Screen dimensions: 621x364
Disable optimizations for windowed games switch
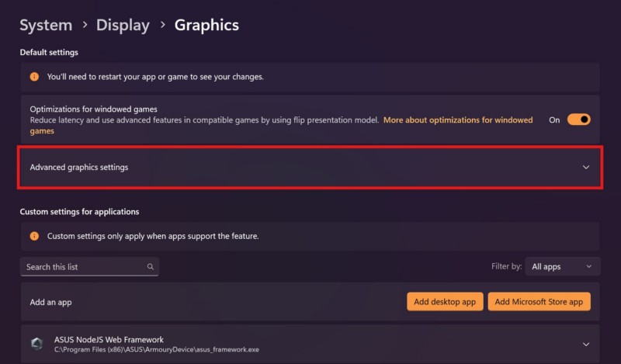pyautogui.click(x=579, y=120)
